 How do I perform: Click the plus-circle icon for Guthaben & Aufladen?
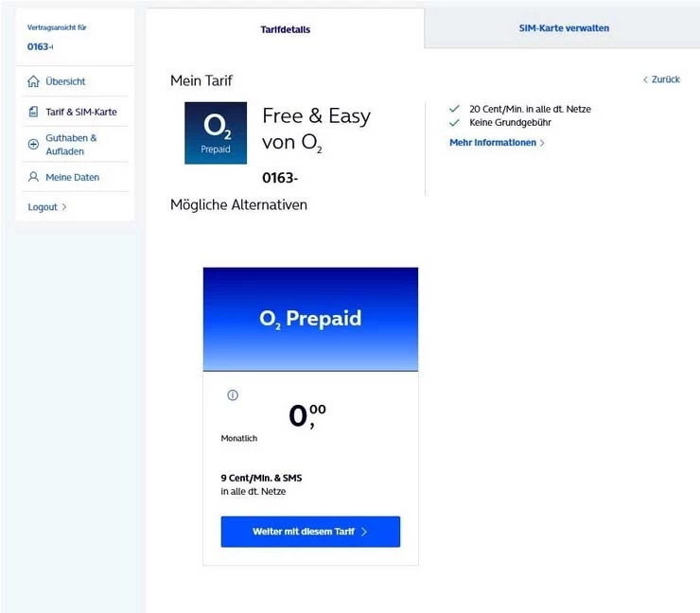[x=34, y=144]
